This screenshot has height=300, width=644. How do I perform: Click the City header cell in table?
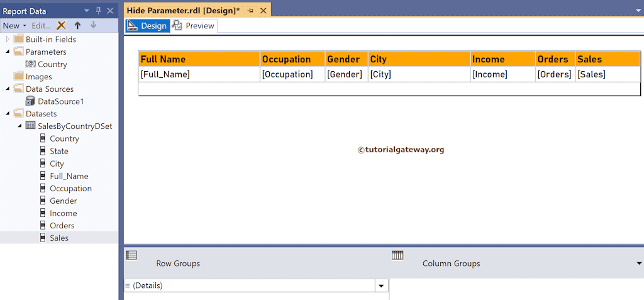tap(419, 59)
